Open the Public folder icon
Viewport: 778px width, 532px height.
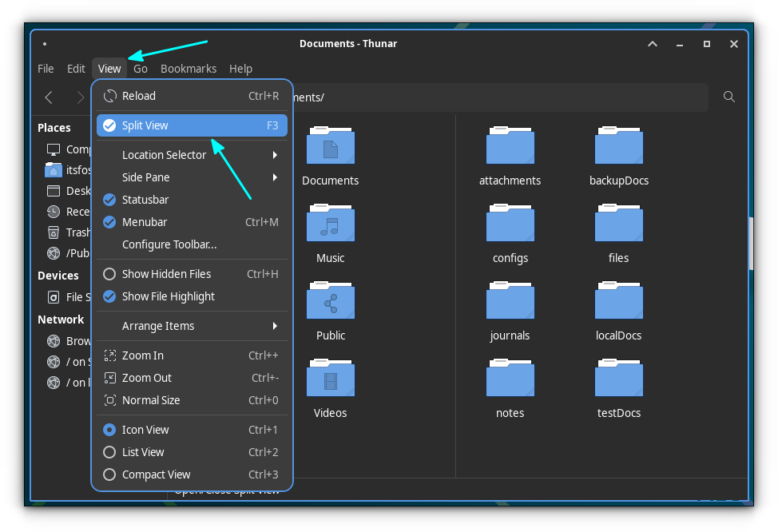[x=330, y=302]
